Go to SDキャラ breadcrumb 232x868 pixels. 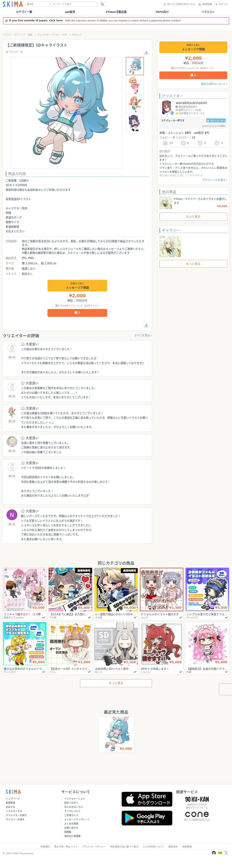click(x=77, y=35)
